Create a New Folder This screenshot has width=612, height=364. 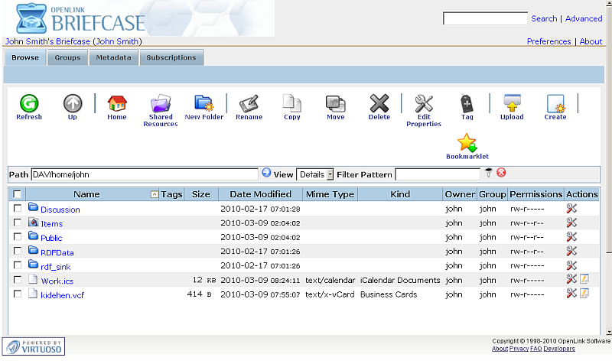pos(203,103)
